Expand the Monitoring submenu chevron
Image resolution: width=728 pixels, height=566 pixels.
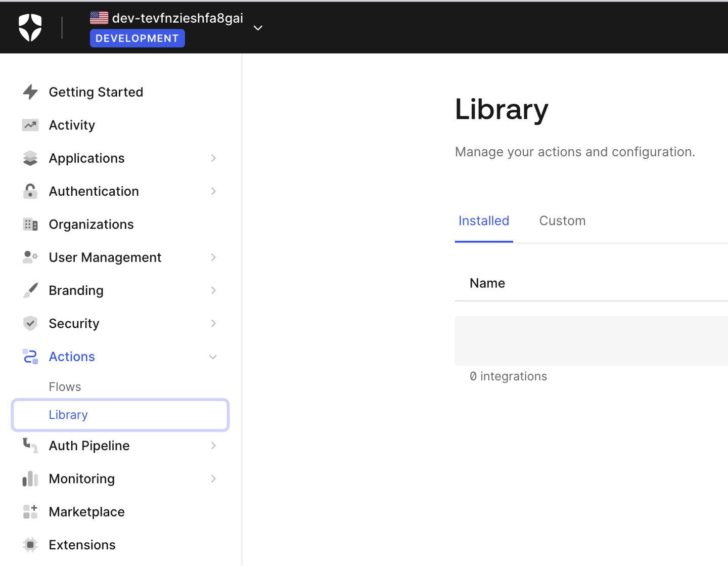tap(213, 478)
